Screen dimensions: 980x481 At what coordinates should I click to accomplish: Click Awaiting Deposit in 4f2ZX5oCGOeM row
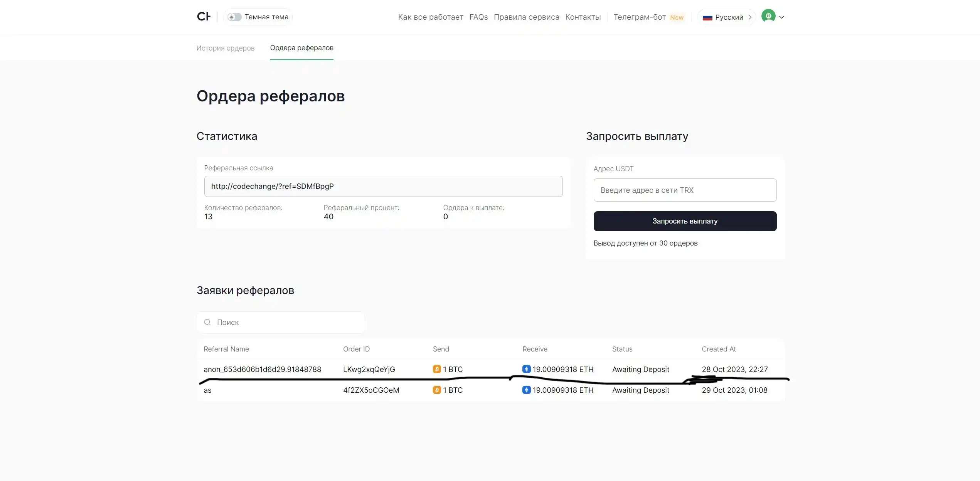coord(641,390)
